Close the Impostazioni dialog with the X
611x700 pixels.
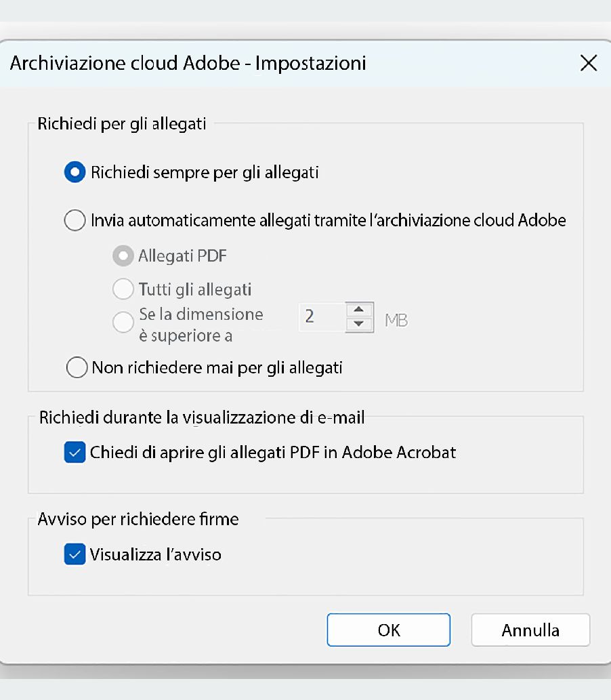coord(588,63)
